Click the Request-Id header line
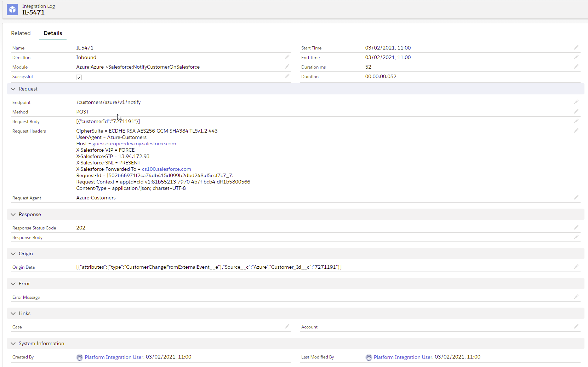588x367 pixels. [155, 175]
